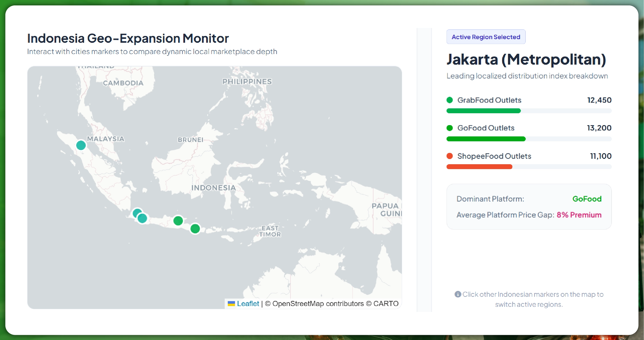Click the red dot beside ShopeeFood Outlets
The image size is (644, 340).
pos(450,156)
